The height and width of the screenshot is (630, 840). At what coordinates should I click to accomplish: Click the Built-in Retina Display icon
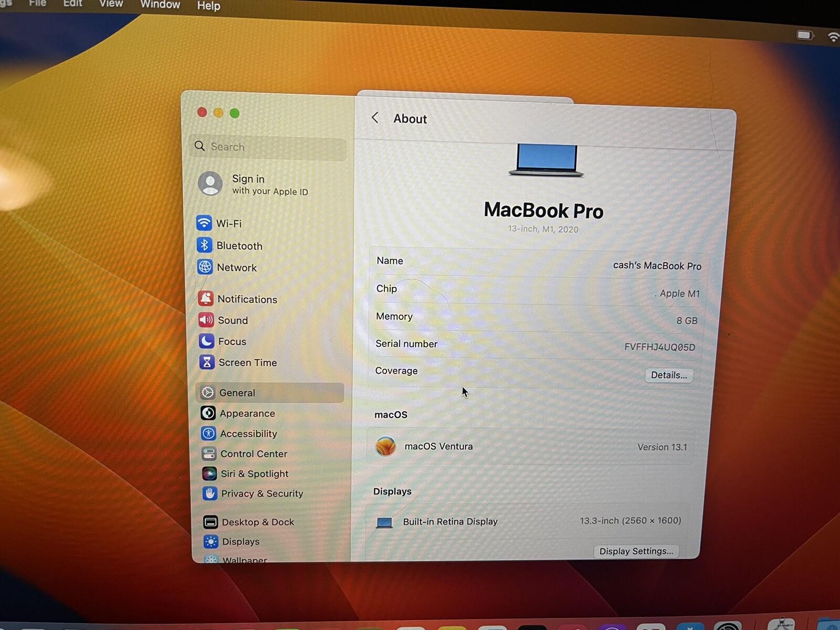pyautogui.click(x=384, y=522)
